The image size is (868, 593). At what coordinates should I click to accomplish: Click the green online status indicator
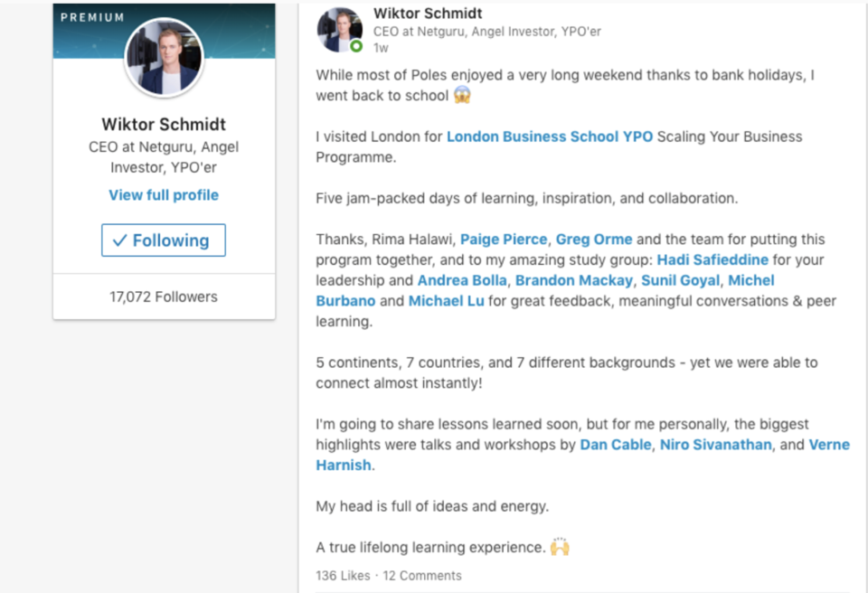coord(356,46)
